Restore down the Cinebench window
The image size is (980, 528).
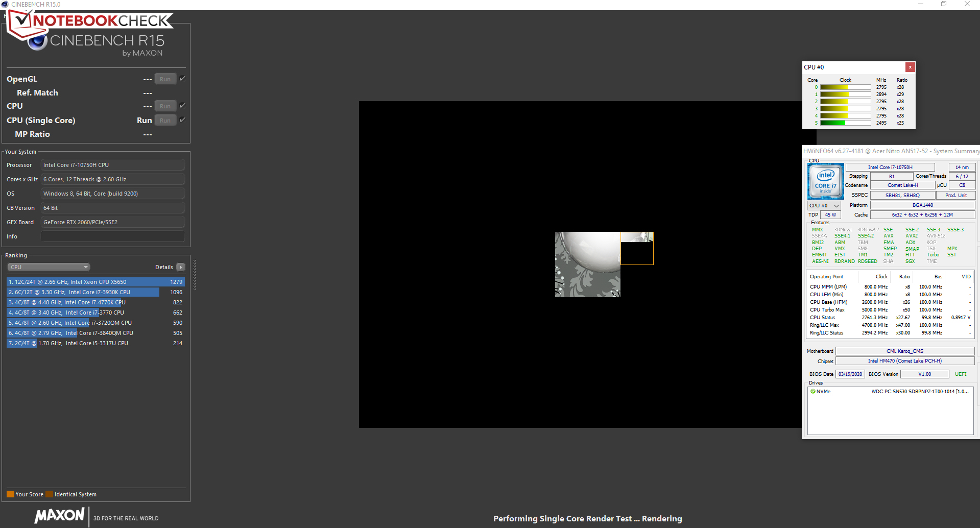point(944,4)
